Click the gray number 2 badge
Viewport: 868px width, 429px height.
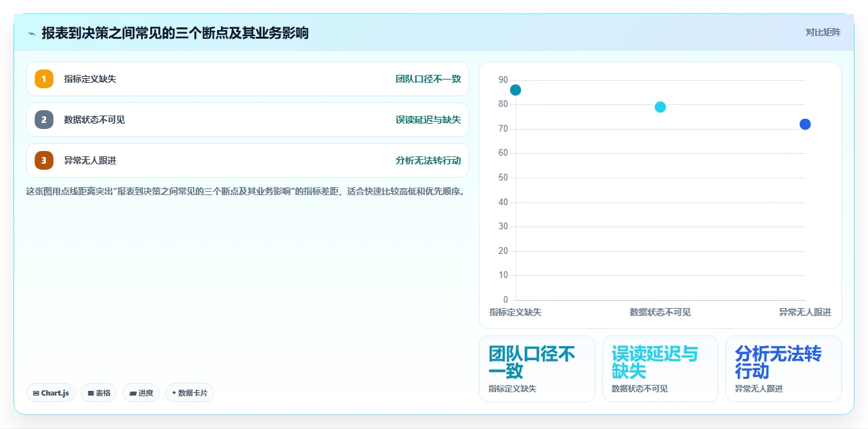click(x=44, y=120)
